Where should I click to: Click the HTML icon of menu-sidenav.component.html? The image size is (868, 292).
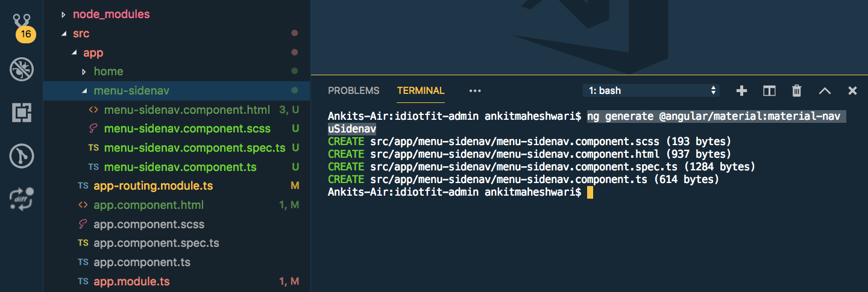click(93, 110)
